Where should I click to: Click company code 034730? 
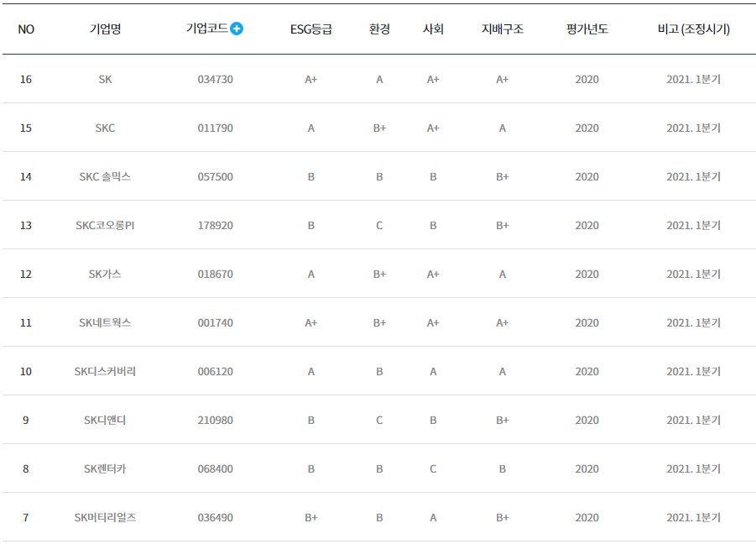[x=215, y=79]
